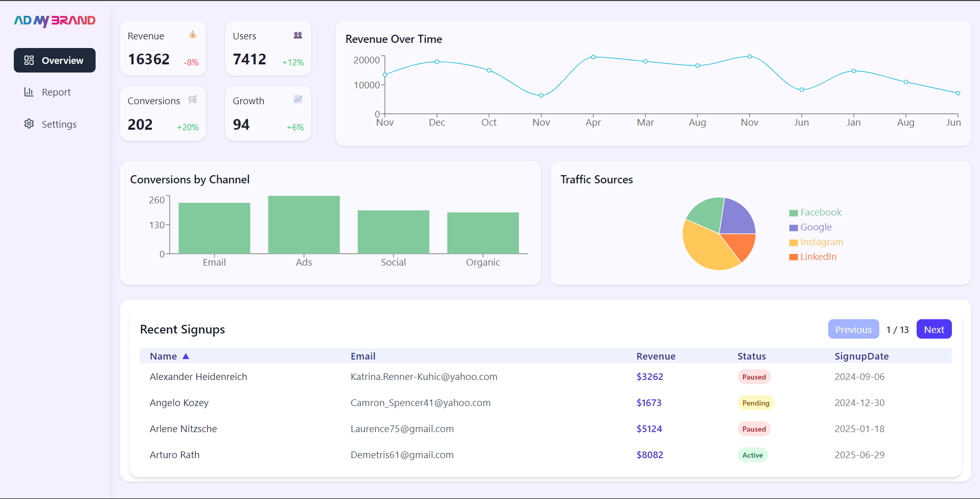The width and height of the screenshot is (980, 499).
Task: Click the Social bar in Conversions chart
Action: click(394, 232)
